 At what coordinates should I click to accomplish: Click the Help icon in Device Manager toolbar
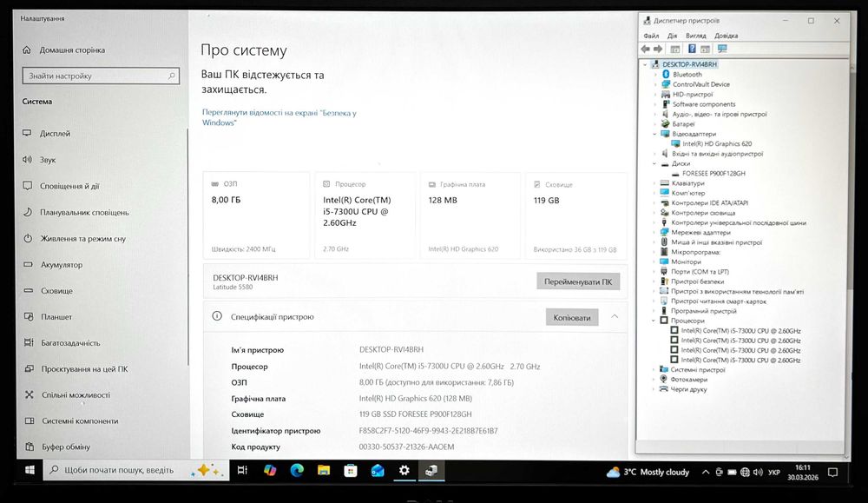click(692, 50)
